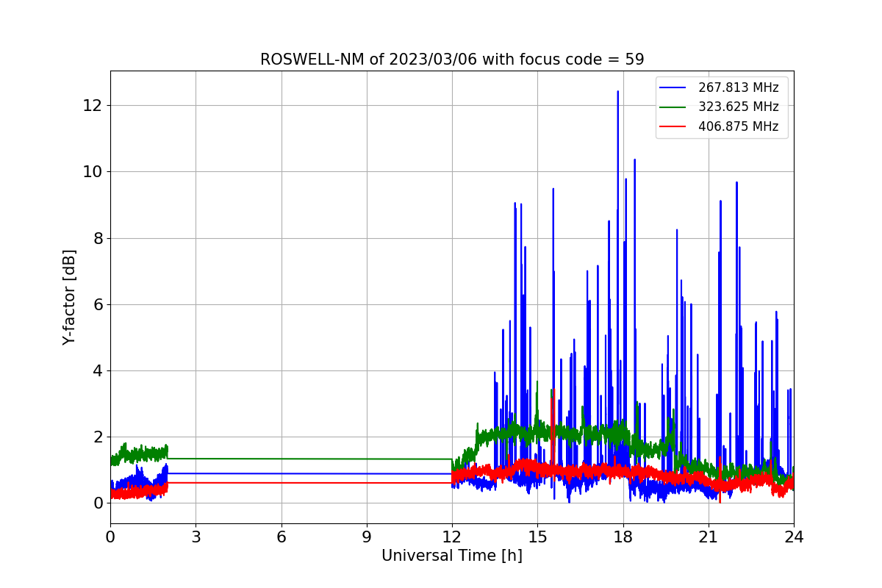Select the '267.813 MHz' legend label
The height and width of the screenshot is (588, 882).
[738, 87]
